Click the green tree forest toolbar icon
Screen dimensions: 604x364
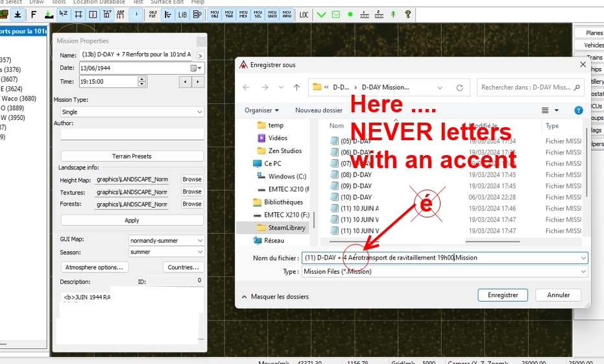pos(393,15)
